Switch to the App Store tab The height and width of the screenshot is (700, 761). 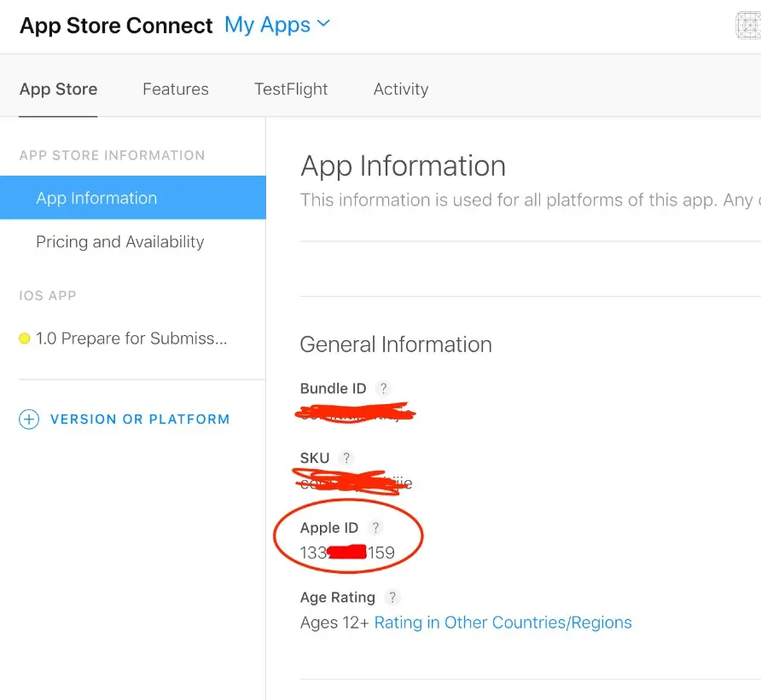click(58, 90)
